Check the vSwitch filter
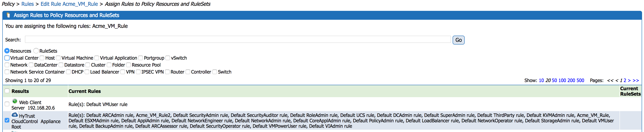This screenshot has width=644, height=132. (x=168, y=58)
